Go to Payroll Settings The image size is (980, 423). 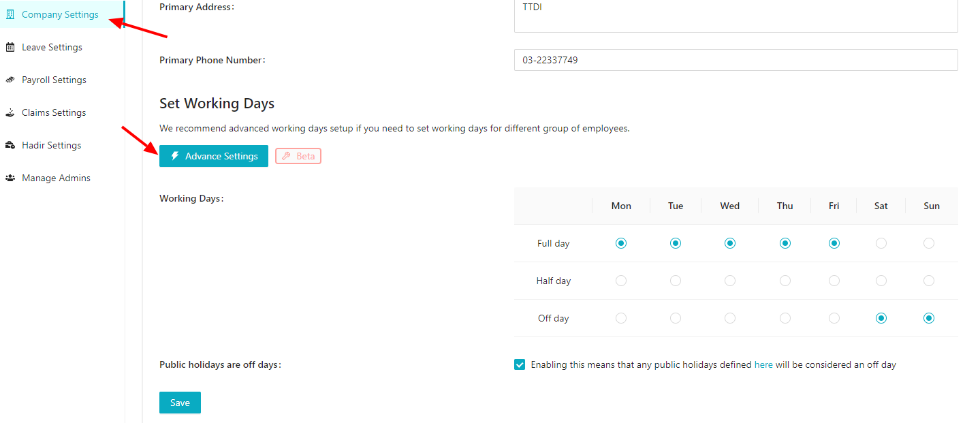tap(62, 80)
